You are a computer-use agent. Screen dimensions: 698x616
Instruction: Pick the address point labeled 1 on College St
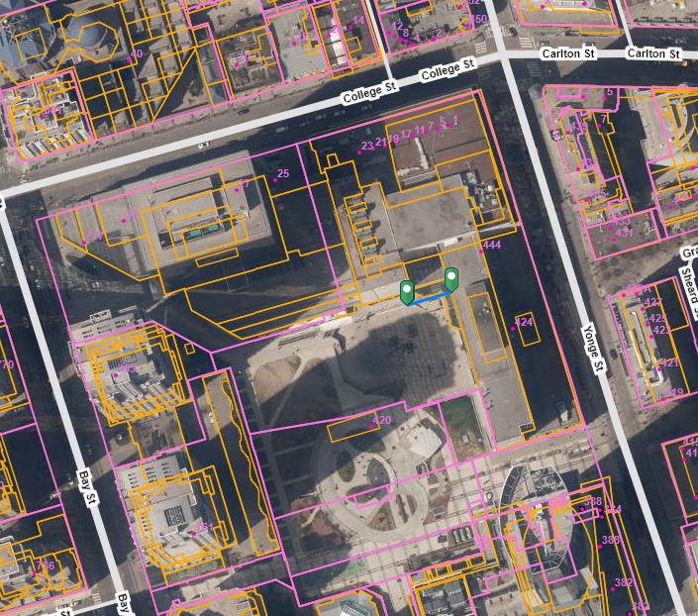tap(449, 127)
